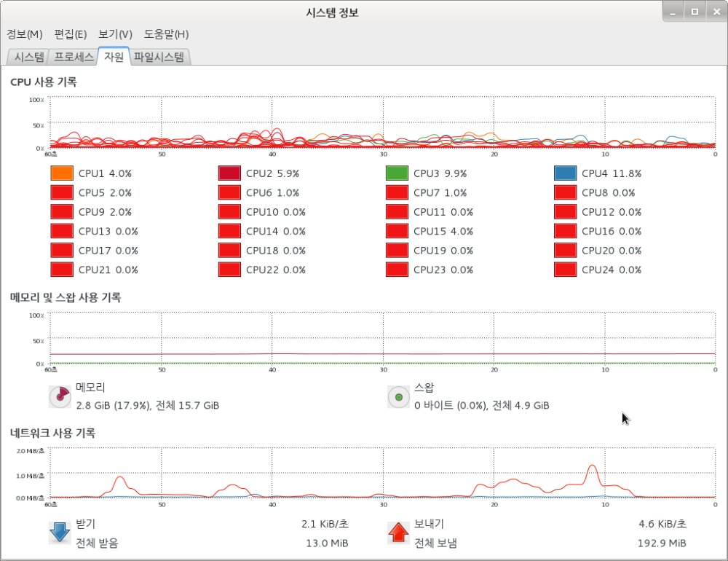Select the 자원 tab
Viewport: 728px width, 561px height.
click(x=114, y=57)
